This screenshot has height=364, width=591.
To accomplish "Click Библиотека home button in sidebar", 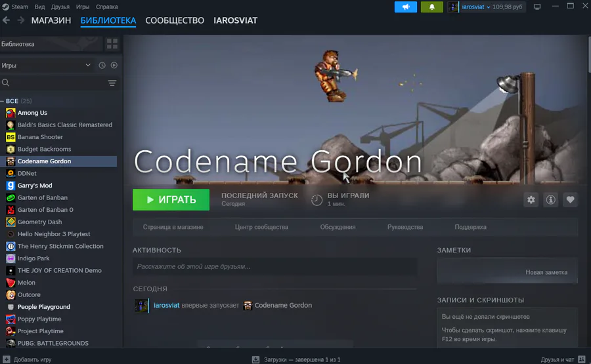I will (51, 44).
